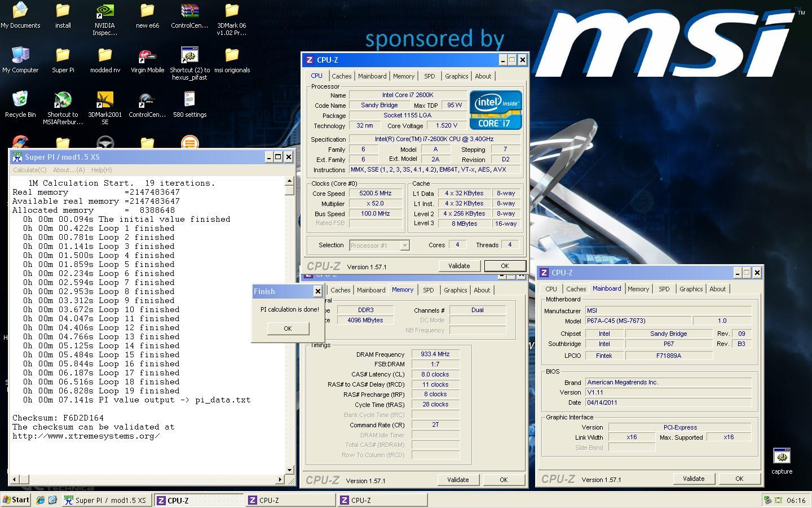812x508 pixels.
Task: Switch to SPD tab in top CPU-Z window
Action: (430, 76)
